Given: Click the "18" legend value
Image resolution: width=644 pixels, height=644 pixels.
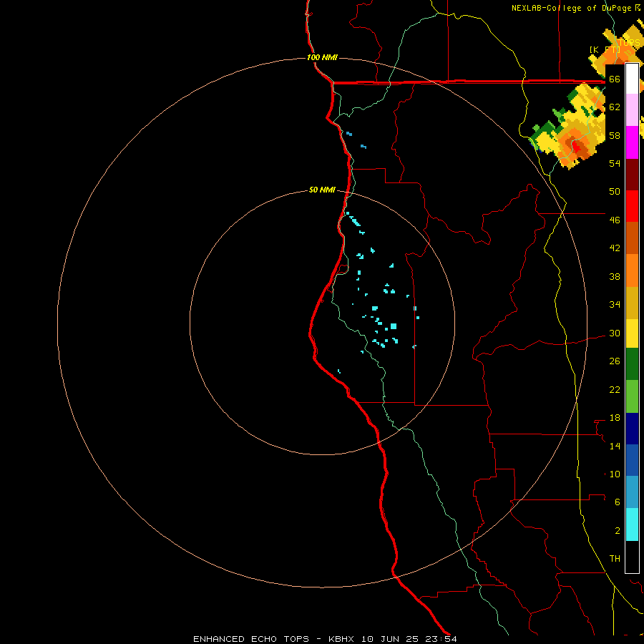Looking at the screenshot, I should pyautogui.click(x=615, y=418).
